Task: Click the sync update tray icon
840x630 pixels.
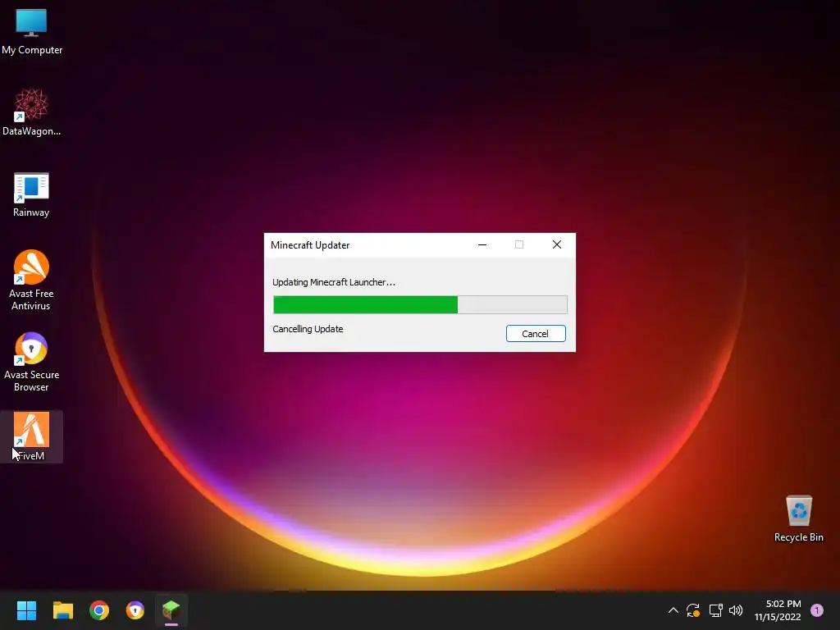Action: tap(693, 610)
